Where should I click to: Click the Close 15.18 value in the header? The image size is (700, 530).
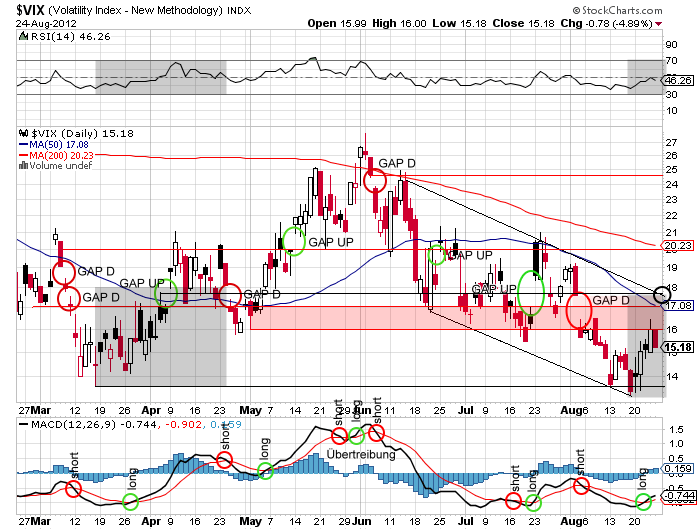point(524,23)
